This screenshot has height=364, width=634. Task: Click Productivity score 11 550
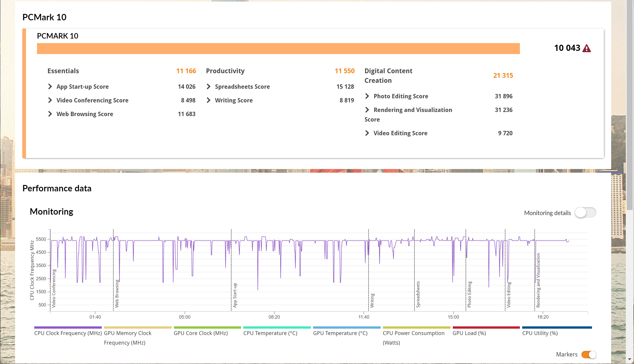coord(345,71)
